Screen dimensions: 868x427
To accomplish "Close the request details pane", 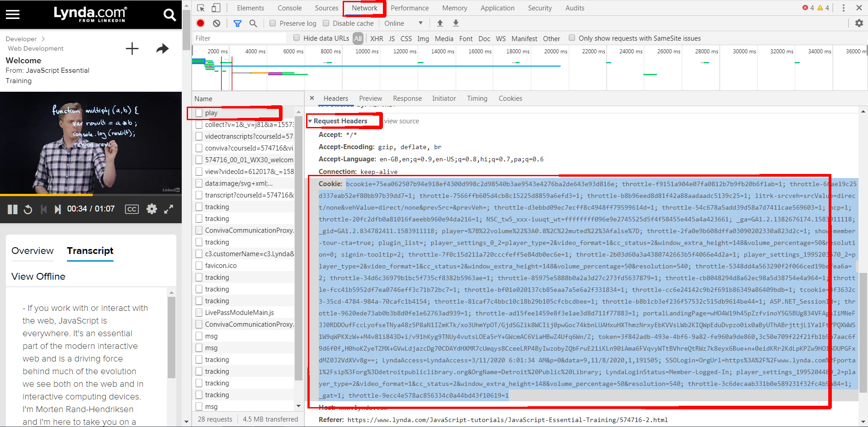I will click(x=312, y=98).
